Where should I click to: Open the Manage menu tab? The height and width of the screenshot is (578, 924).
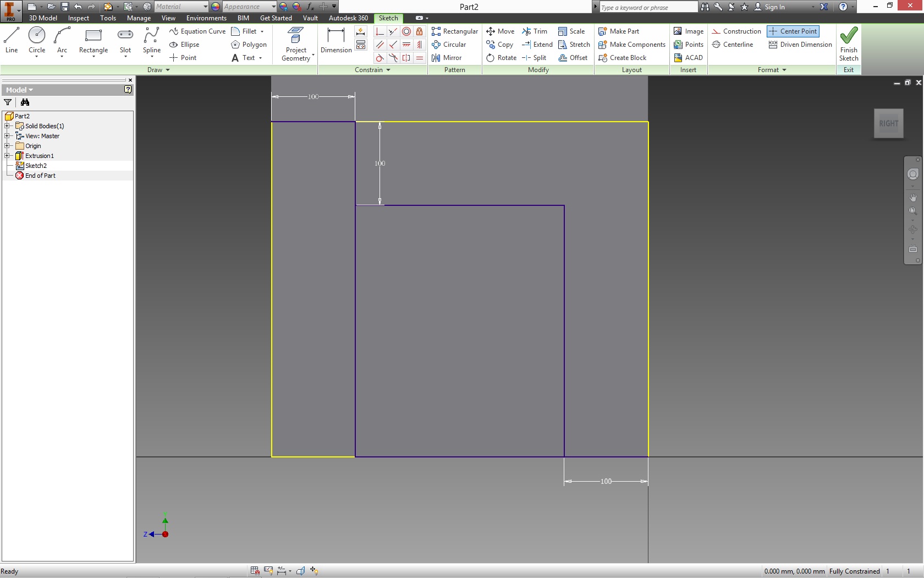point(139,18)
